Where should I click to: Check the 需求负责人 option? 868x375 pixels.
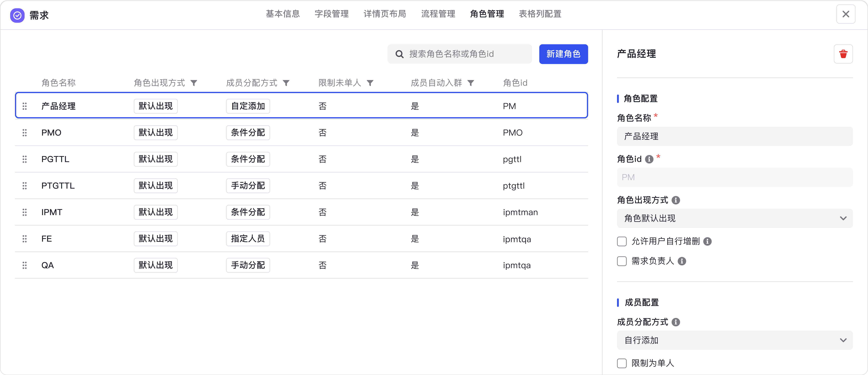622,261
